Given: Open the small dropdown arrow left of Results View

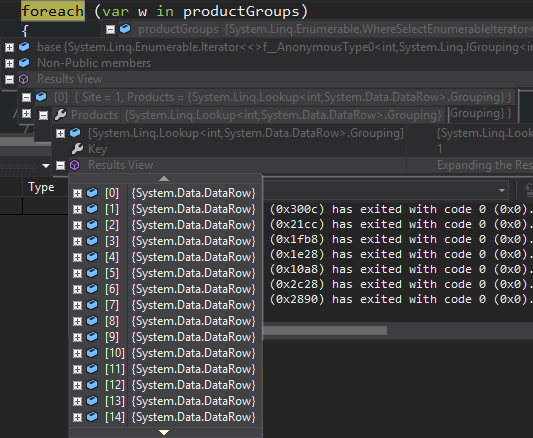Looking at the screenshot, I should [x=46, y=166].
